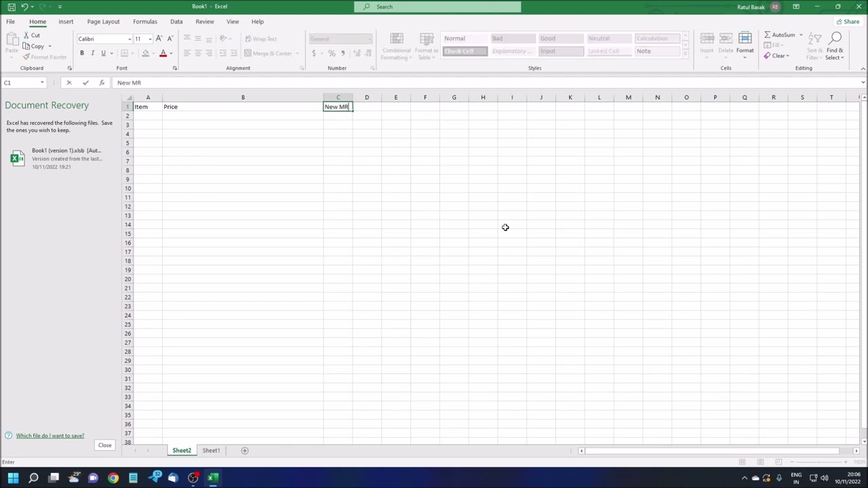Click the horizontal scrollbar right arrow

(x=856, y=451)
